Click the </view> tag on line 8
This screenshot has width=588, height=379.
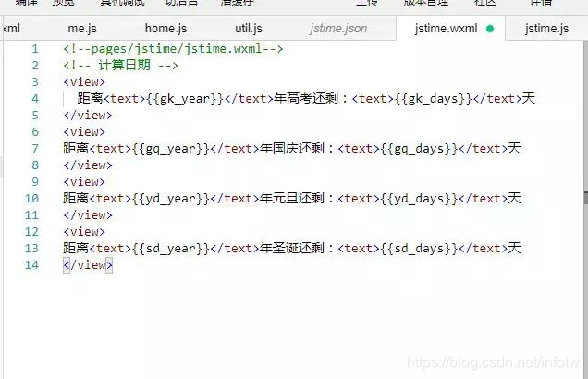(88, 165)
